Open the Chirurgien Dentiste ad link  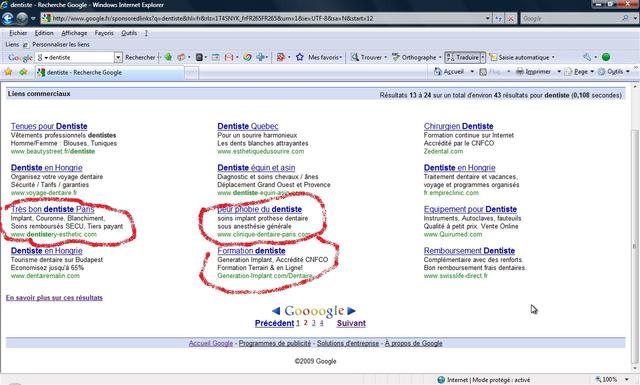click(x=458, y=126)
